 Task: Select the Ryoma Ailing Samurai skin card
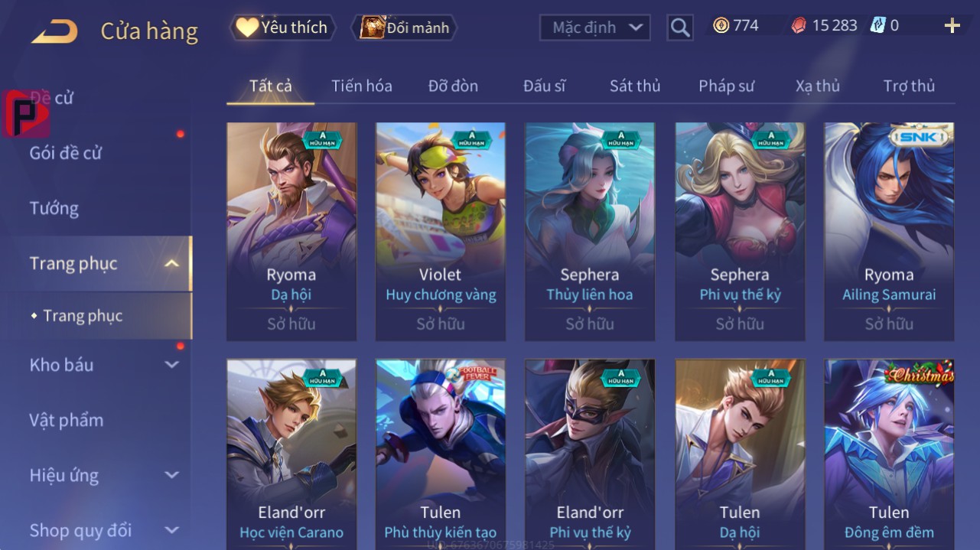tap(889, 232)
